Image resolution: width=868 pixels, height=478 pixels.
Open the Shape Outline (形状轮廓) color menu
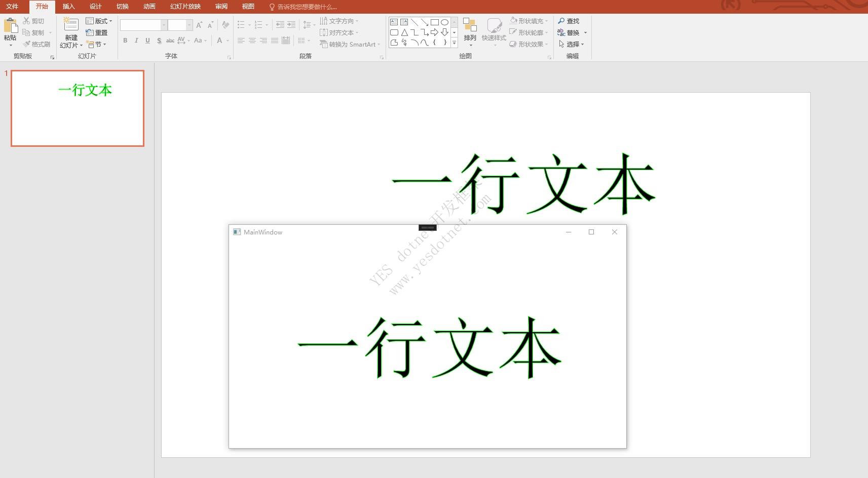tap(529, 32)
